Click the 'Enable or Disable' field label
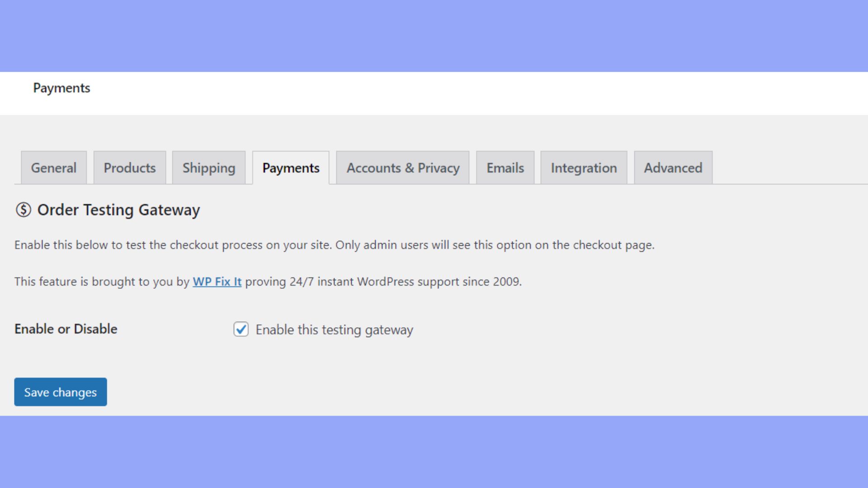 [x=66, y=329]
